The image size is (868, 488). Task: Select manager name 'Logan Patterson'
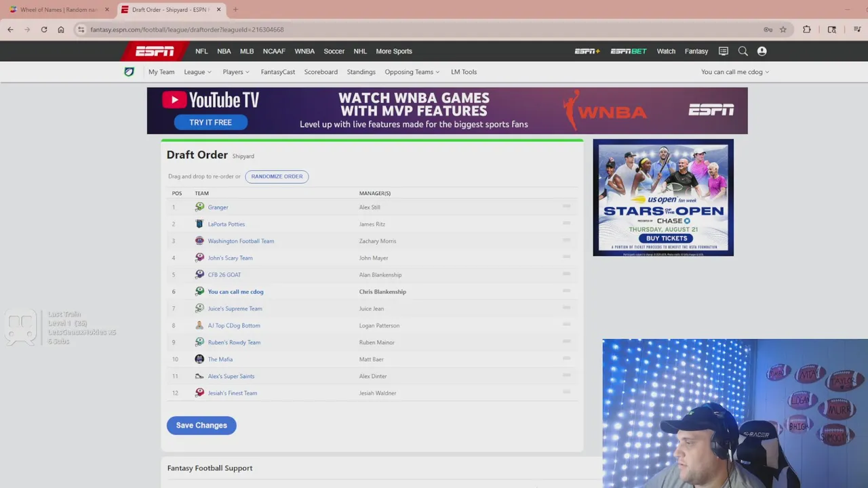(379, 325)
